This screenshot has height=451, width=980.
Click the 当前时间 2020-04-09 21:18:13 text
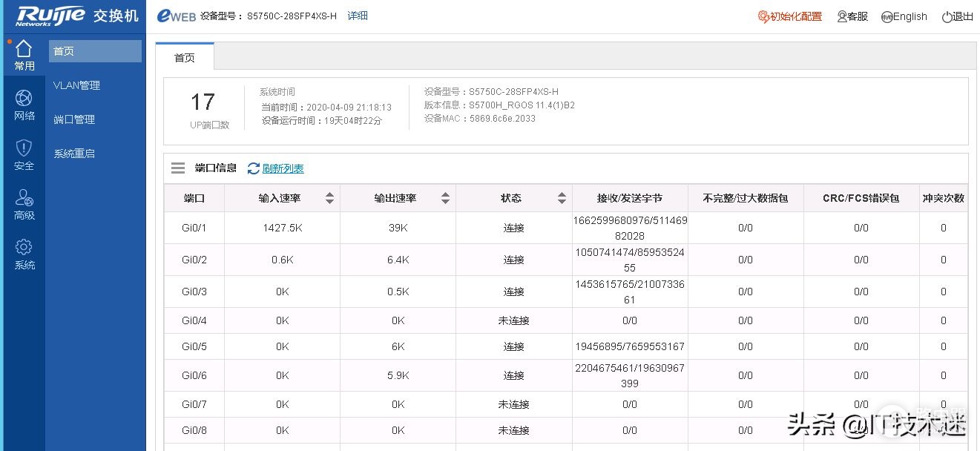click(326, 107)
